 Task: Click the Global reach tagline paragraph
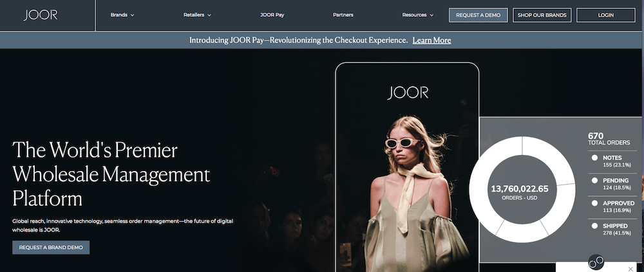122,226
